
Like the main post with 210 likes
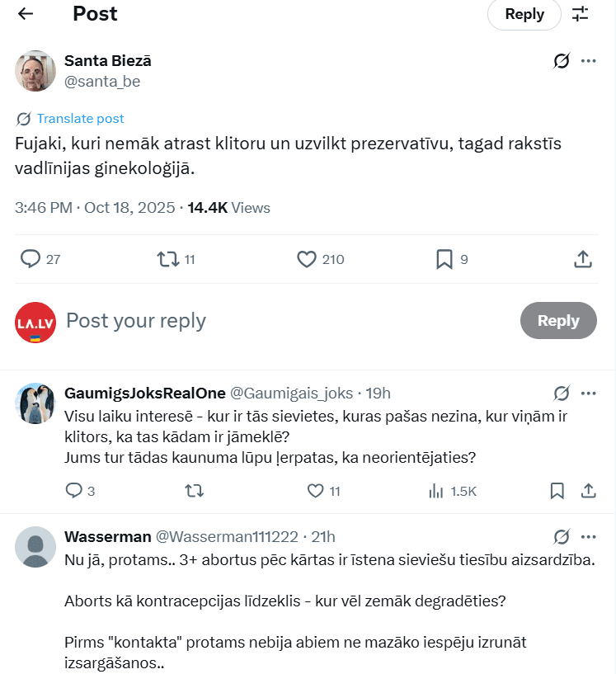click(x=307, y=259)
